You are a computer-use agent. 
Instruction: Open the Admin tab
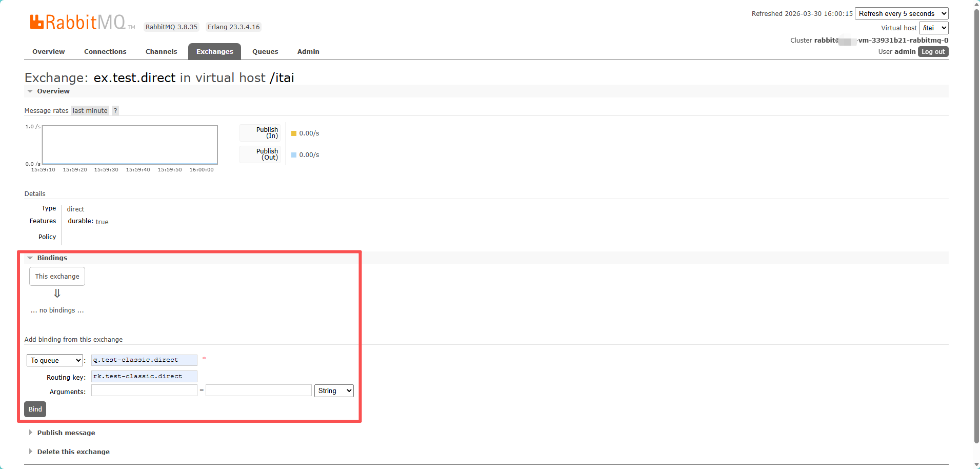(308, 51)
